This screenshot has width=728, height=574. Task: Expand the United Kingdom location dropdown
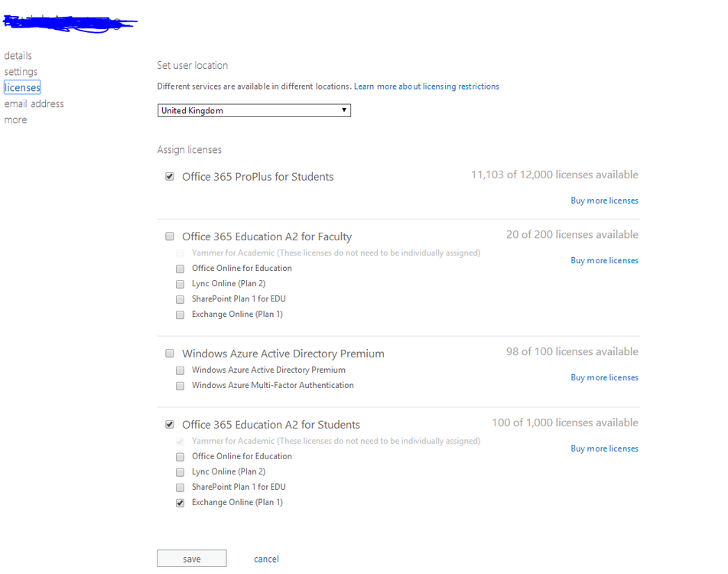[254, 111]
